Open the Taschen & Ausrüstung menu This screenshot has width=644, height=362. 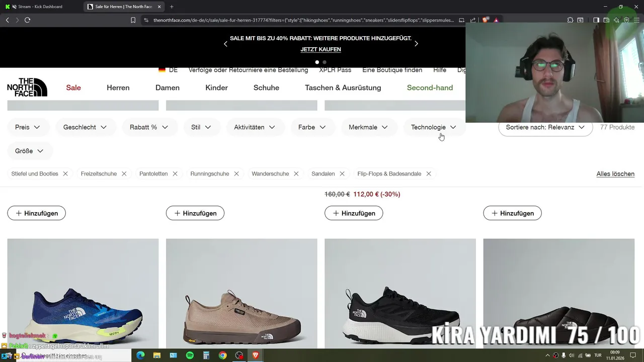tap(343, 87)
